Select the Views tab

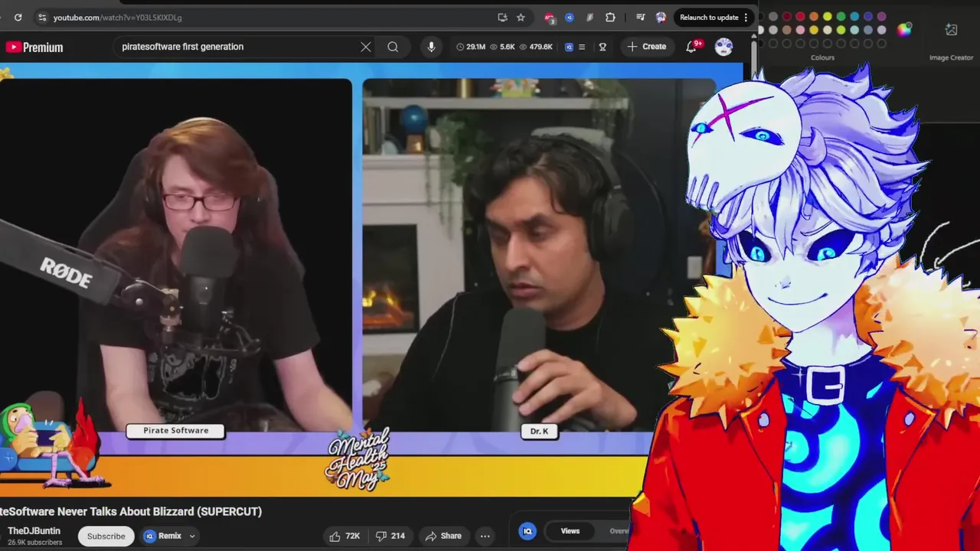[570, 531]
